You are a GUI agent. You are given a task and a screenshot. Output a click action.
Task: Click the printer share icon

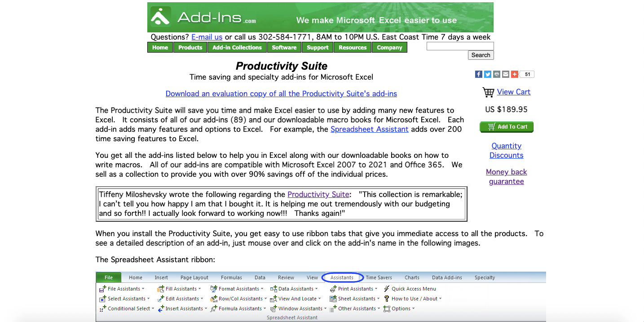pos(497,74)
